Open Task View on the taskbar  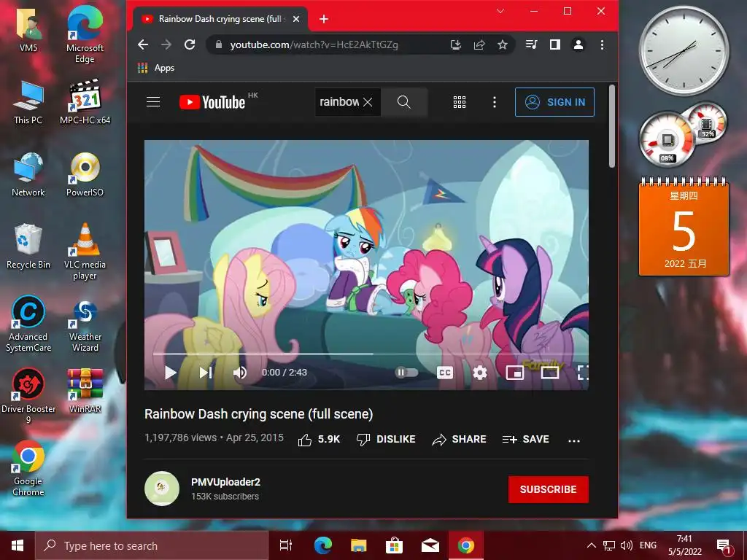point(286,545)
